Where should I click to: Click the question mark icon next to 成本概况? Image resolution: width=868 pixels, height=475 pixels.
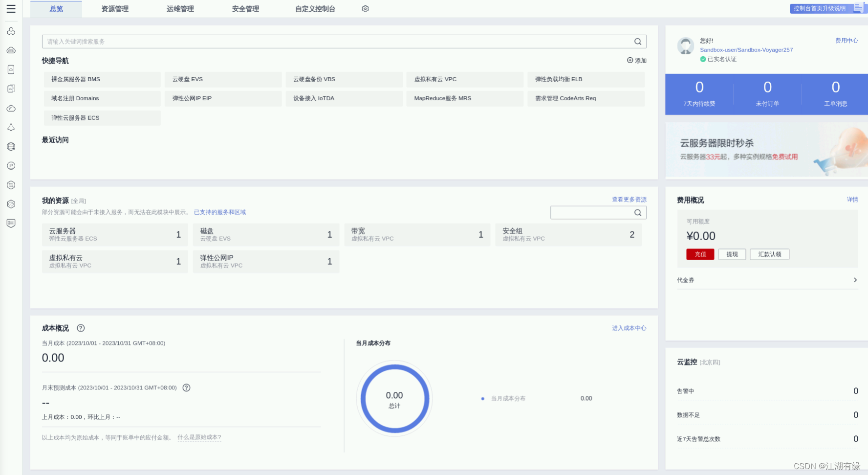pyautogui.click(x=81, y=328)
